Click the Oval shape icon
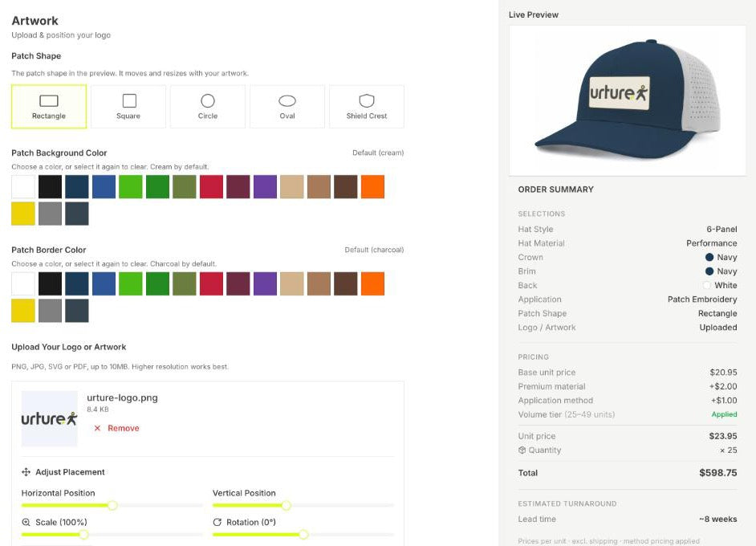This screenshot has height=546, width=756. 287,101
